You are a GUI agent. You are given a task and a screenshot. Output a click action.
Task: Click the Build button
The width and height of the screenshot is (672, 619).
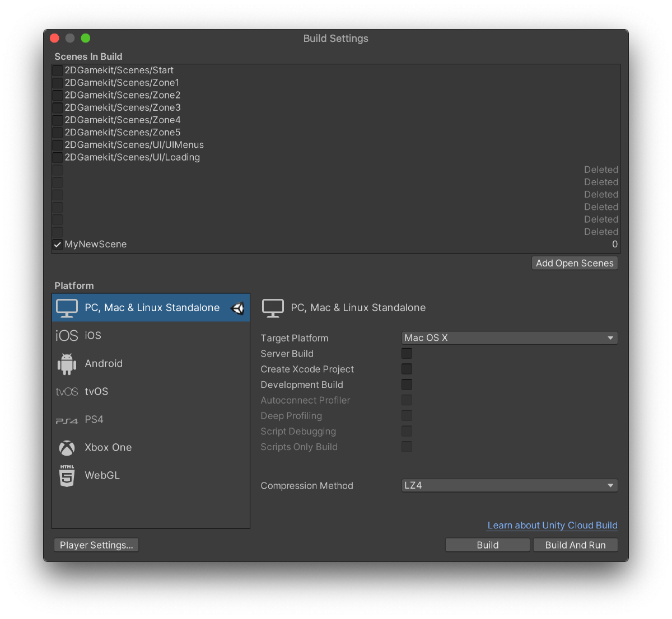[x=487, y=545]
